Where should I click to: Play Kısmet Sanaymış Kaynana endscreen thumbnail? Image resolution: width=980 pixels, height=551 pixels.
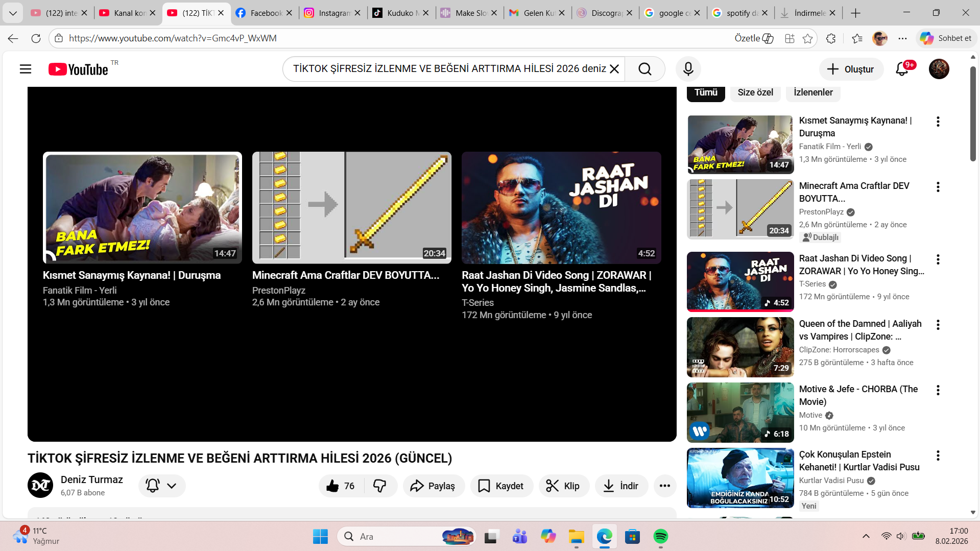(142, 208)
